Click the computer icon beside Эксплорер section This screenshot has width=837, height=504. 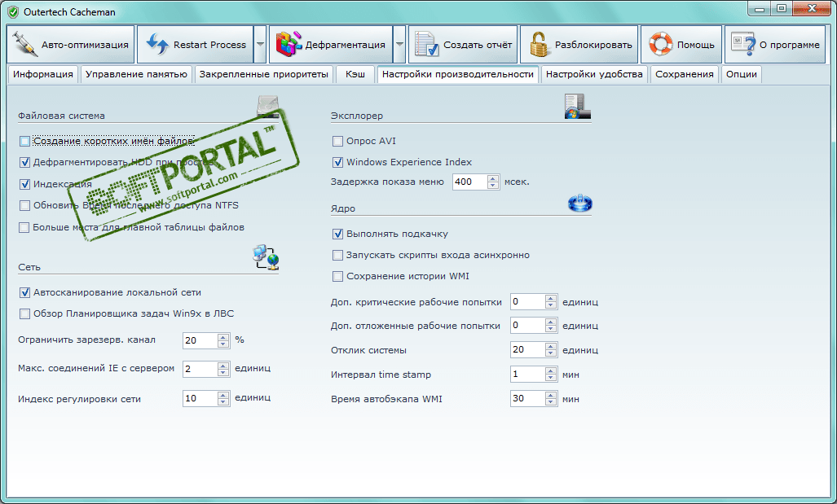578,106
